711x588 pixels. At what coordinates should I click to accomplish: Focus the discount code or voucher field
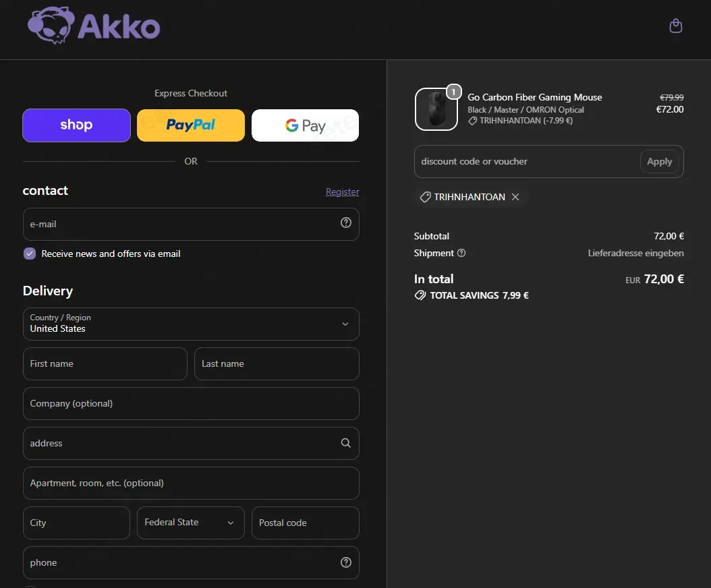[x=526, y=161]
